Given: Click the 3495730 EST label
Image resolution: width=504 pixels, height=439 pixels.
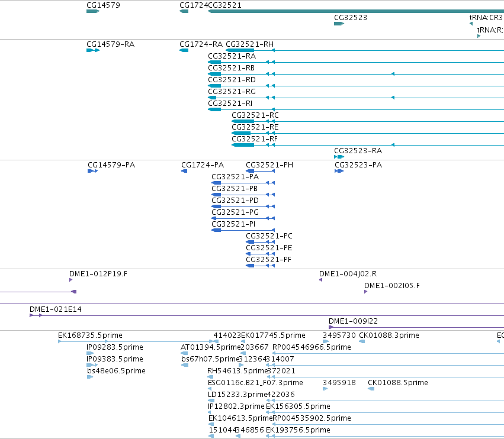Looking at the screenshot, I should coord(339,335).
